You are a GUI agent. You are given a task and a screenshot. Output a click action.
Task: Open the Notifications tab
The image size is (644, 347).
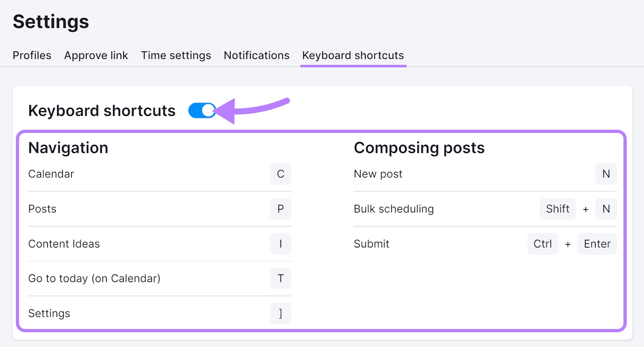(x=256, y=55)
